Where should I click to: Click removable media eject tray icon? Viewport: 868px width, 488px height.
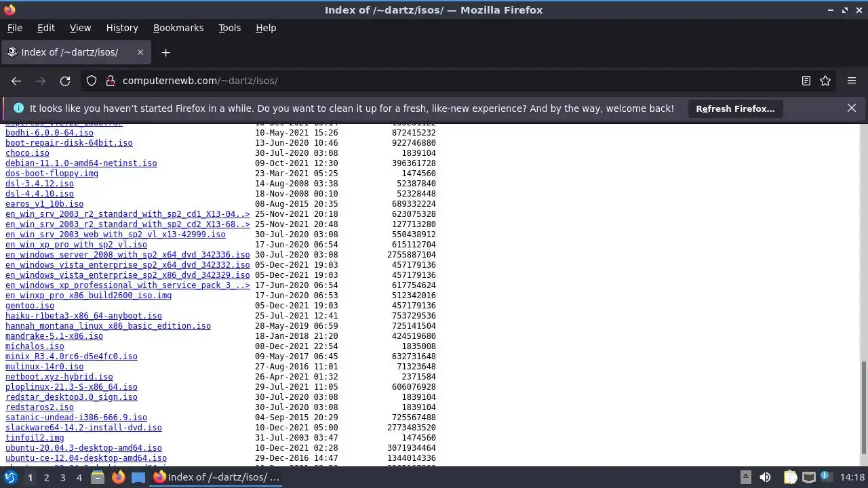click(745, 477)
